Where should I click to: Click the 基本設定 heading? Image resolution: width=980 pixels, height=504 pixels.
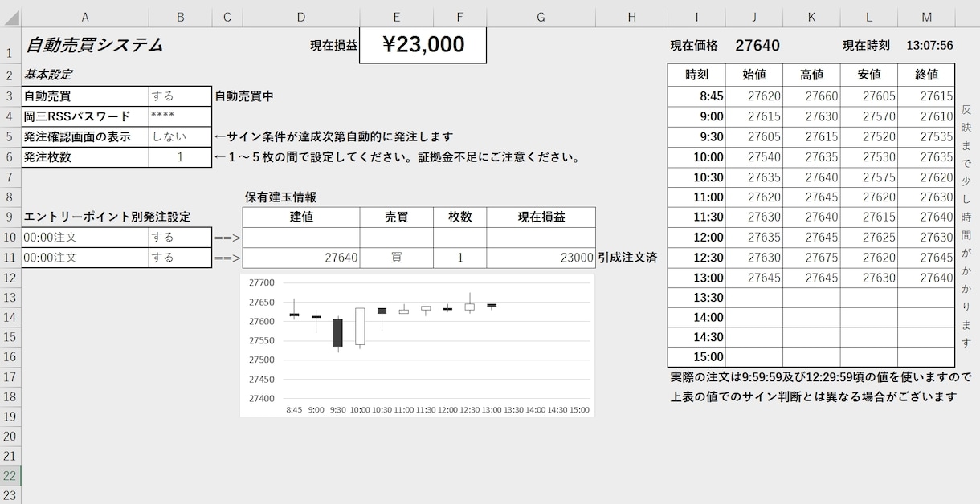pyautogui.click(x=47, y=75)
